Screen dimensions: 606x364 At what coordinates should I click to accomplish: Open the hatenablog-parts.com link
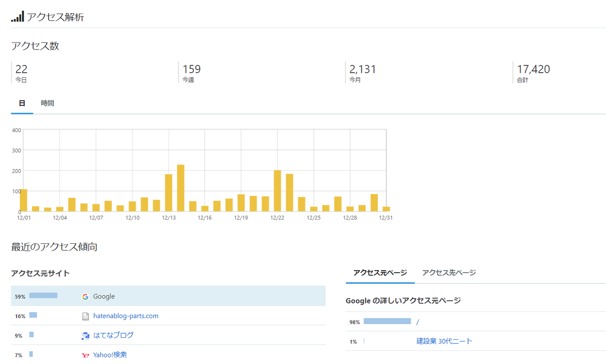[x=126, y=316]
